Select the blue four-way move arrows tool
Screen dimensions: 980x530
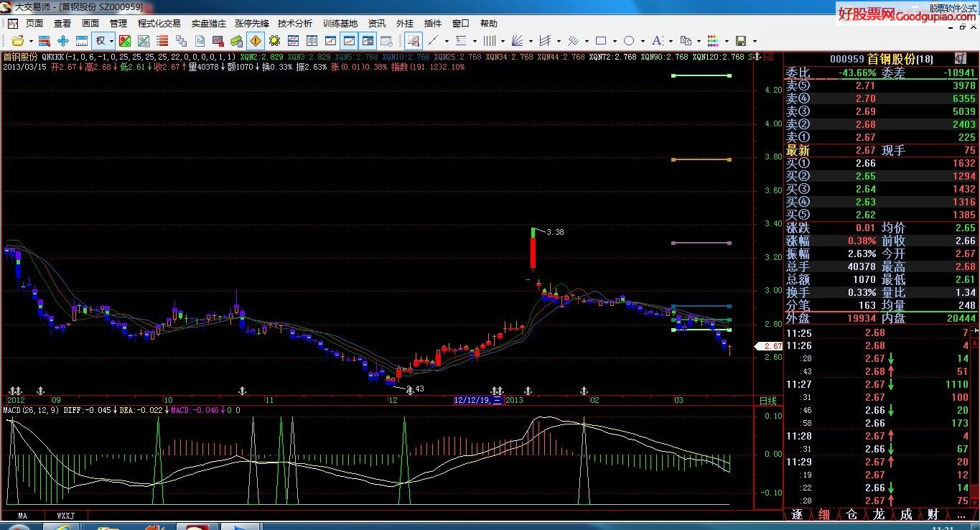62,41
